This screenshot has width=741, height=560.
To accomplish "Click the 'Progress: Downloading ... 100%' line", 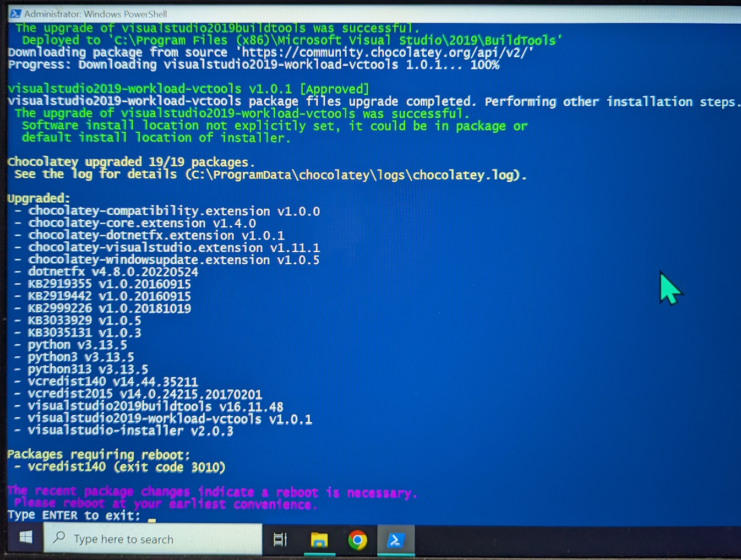I will (x=254, y=64).
